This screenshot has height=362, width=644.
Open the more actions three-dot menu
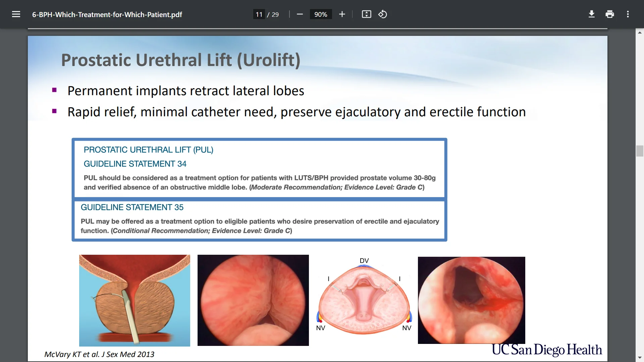pos(628,14)
